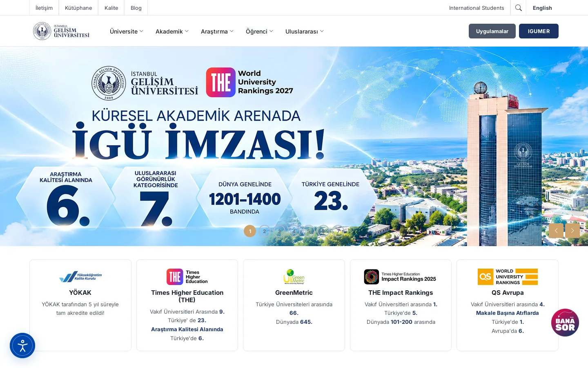Image resolution: width=588 pixels, height=368 pixels.
Task: Click the GreenMetric card title
Action: click(x=294, y=292)
